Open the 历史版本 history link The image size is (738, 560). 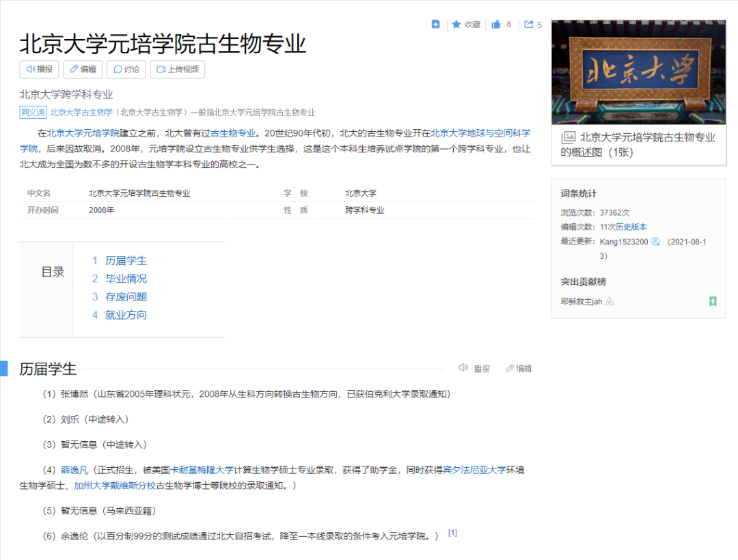(x=631, y=227)
